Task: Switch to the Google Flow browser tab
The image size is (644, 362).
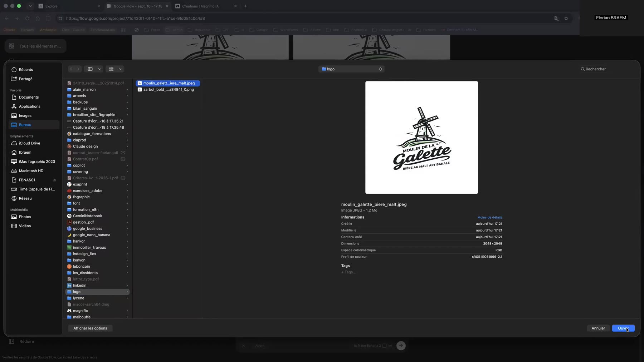Action: click(x=138, y=6)
